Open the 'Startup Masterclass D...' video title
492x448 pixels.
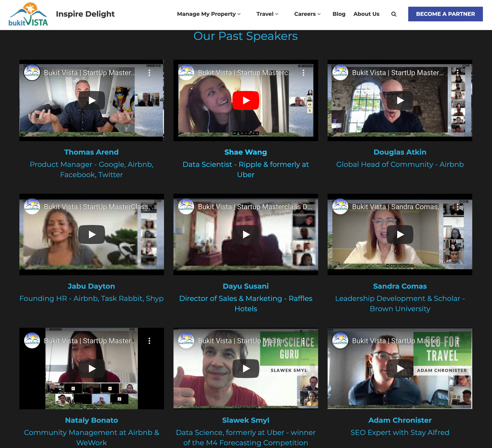pos(255,207)
